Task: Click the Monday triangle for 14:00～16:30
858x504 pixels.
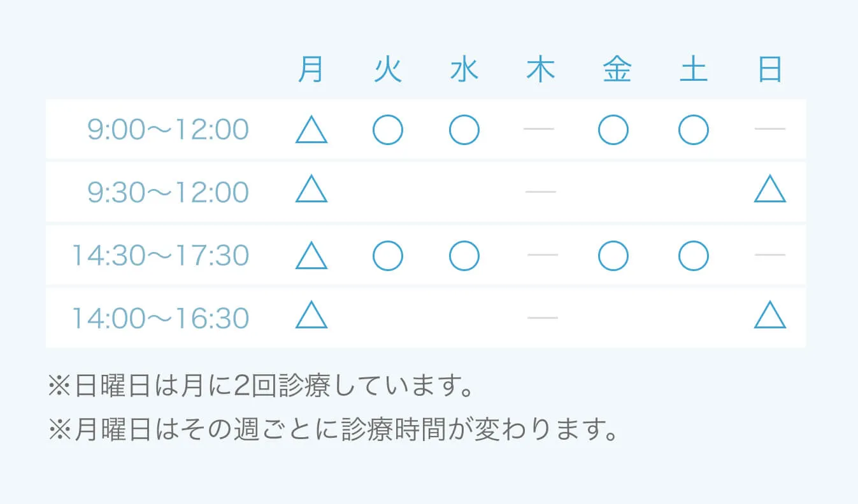Action: pyautogui.click(x=311, y=316)
